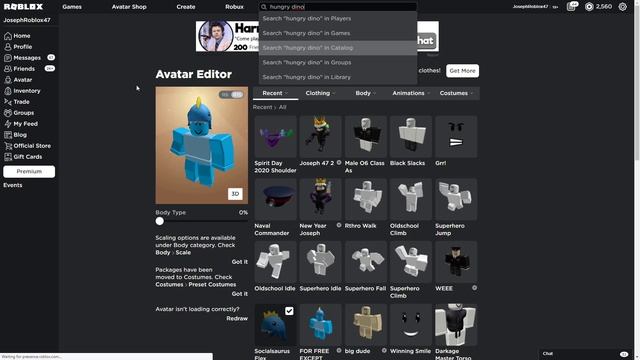Toggle R6/R15 avatar switch
Screen dimensions: 640x360
click(231, 95)
